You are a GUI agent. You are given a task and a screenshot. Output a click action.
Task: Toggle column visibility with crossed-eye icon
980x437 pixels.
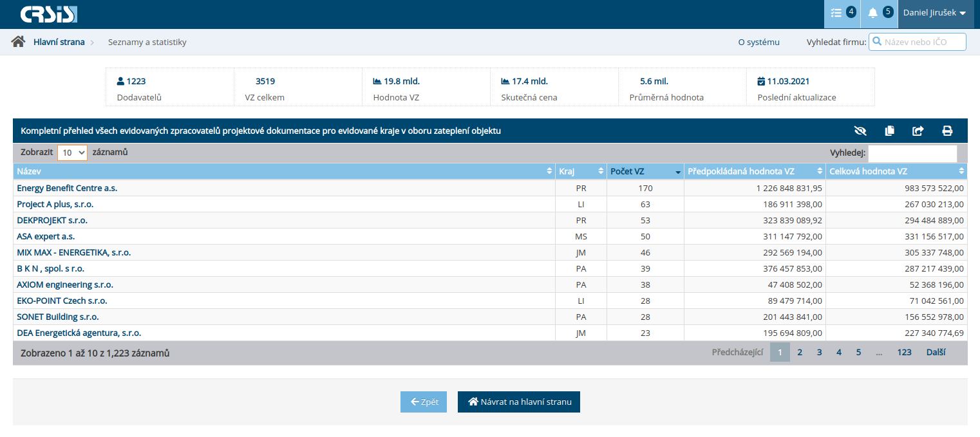coord(860,131)
